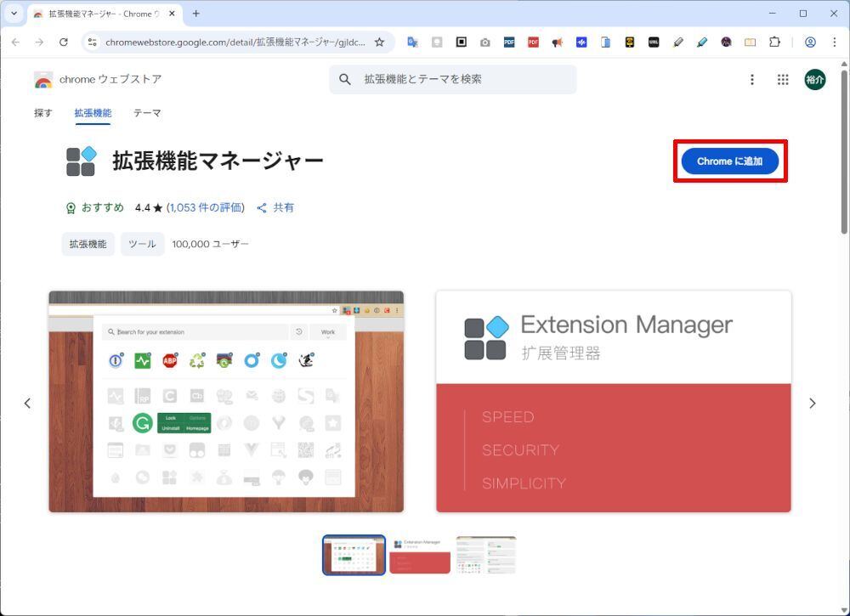Click the blue highlighter pen extension icon
Image resolution: width=850 pixels, height=616 pixels.
[x=702, y=42]
